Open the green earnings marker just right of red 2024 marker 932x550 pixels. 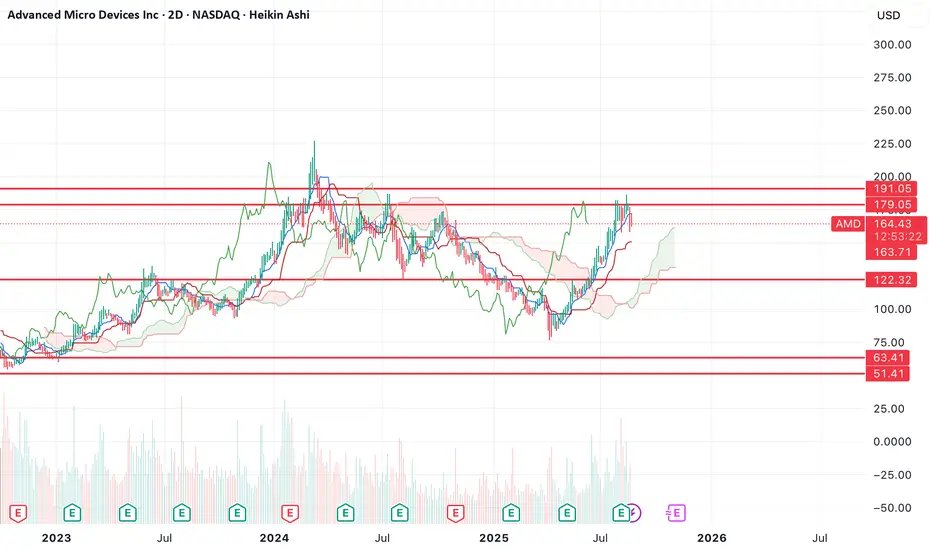[x=345, y=513]
